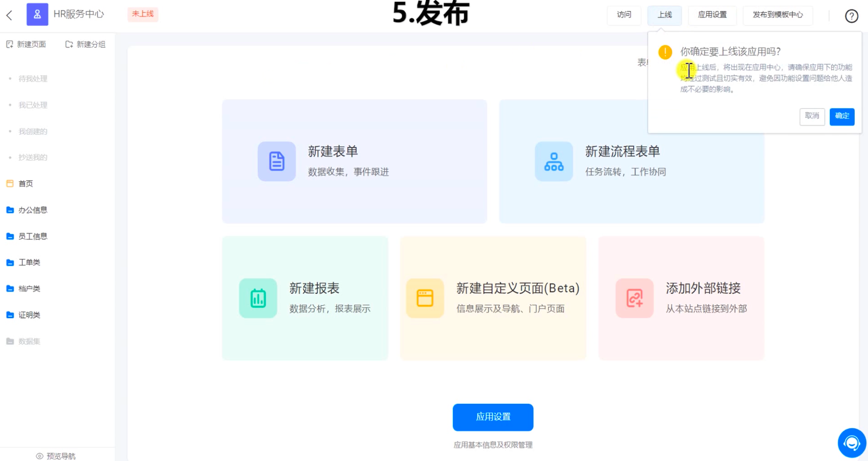The height and width of the screenshot is (461, 868).
Task: Click the 新建自定义页面(Beta) card title
Action: [x=518, y=289]
